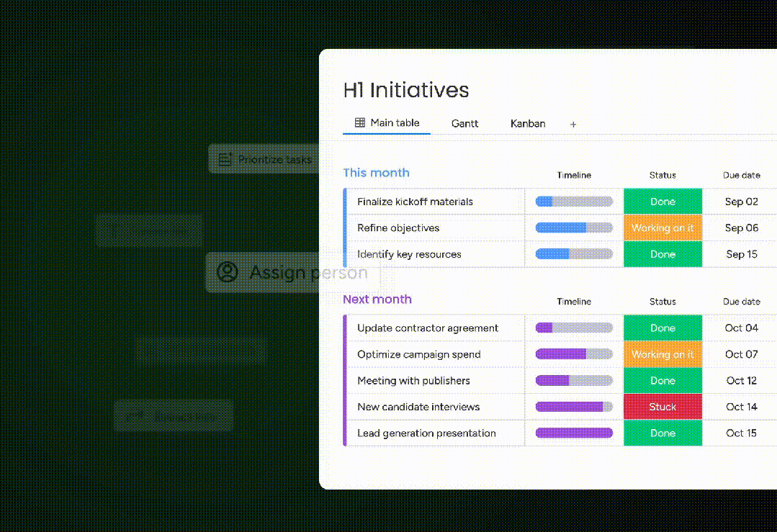
Task: Click the Assign person button
Action: click(x=294, y=273)
